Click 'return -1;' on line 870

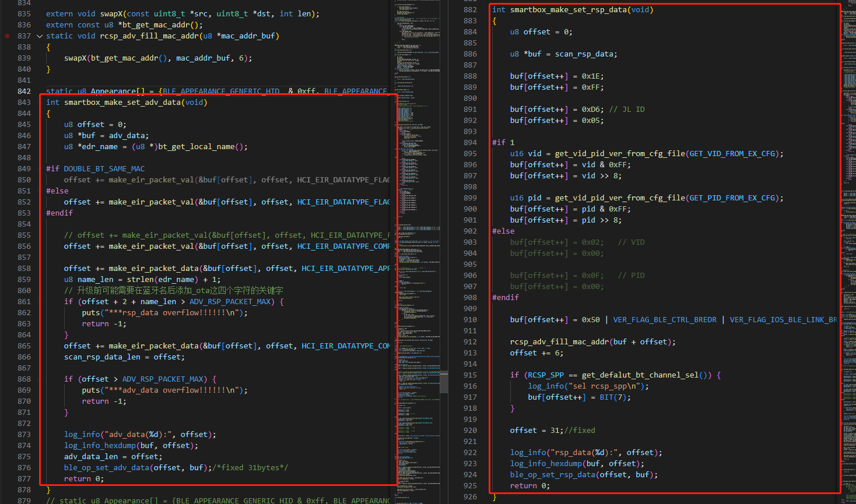[104, 401]
